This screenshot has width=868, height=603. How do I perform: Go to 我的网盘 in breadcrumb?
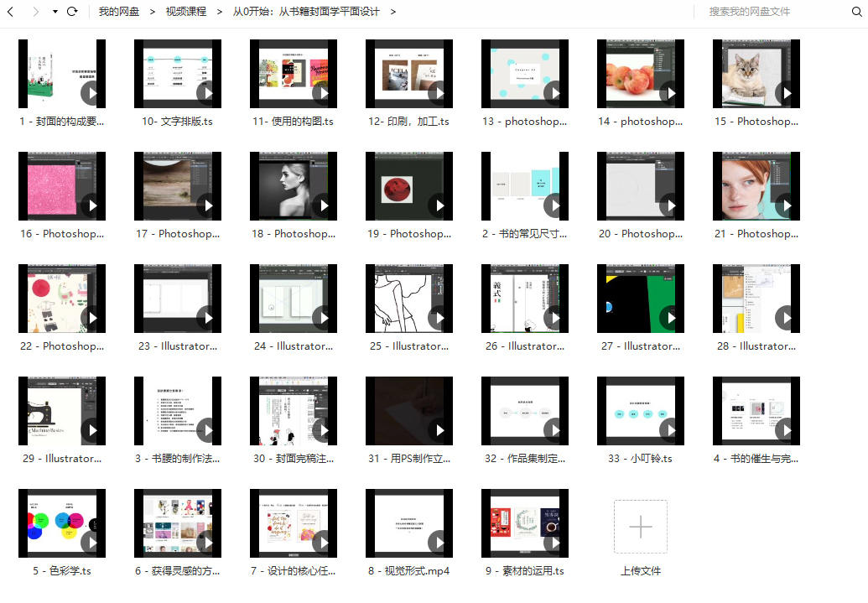119,12
